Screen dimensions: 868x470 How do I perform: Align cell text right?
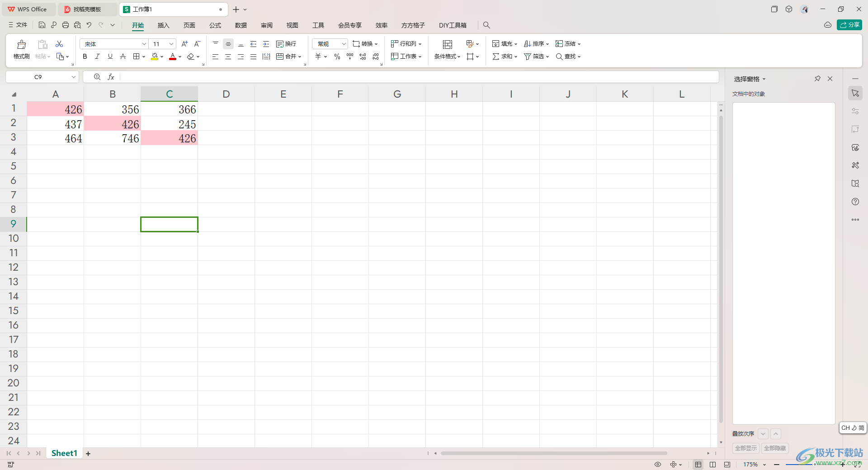pos(241,56)
